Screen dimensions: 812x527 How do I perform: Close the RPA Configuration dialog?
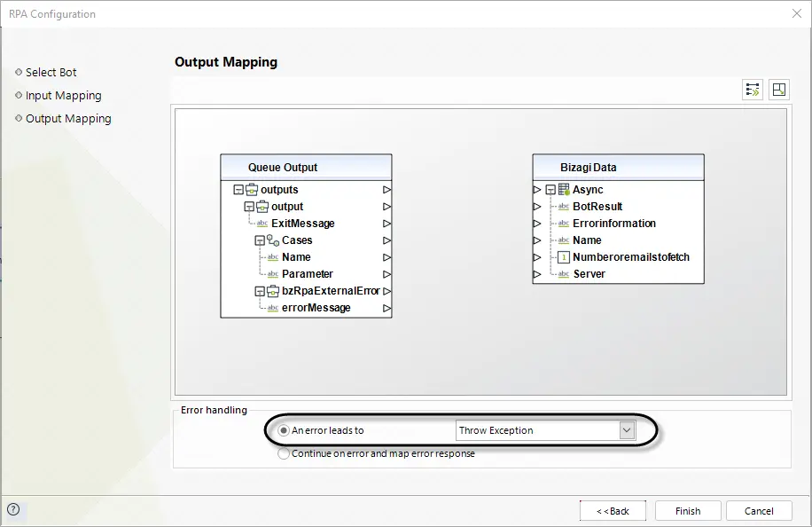(797, 13)
